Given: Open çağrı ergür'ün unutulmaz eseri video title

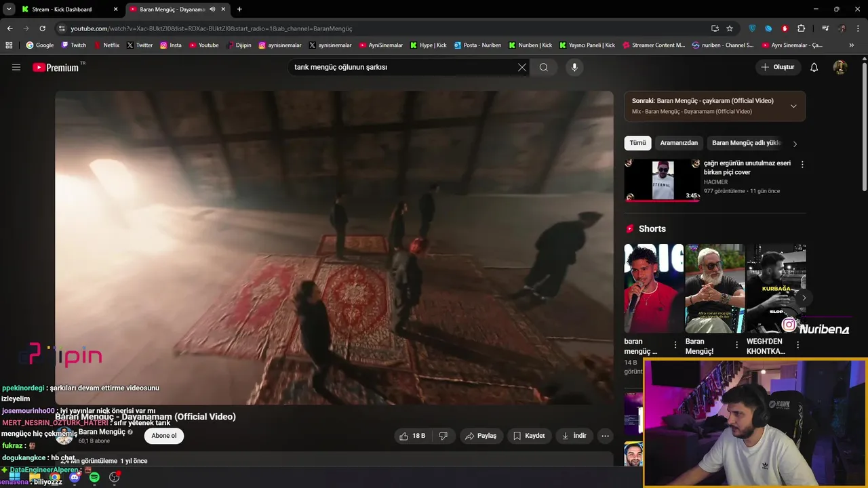Looking at the screenshot, I should point(747,167).
